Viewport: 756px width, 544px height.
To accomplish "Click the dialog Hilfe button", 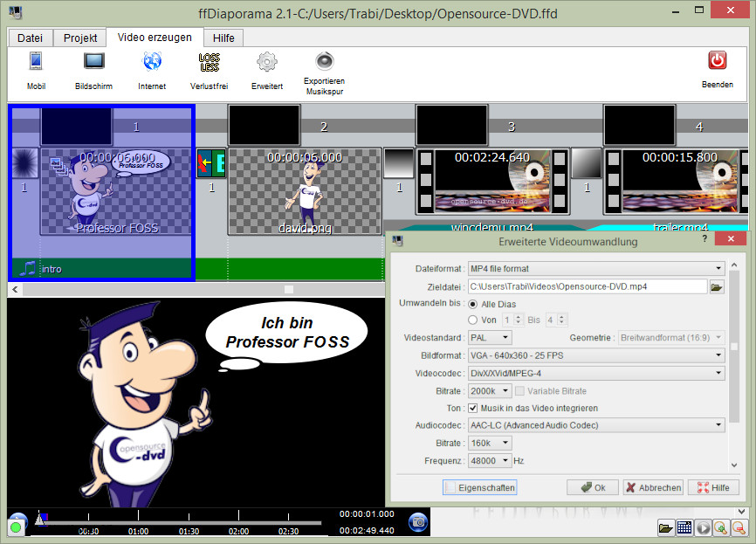I will [713, 487].
